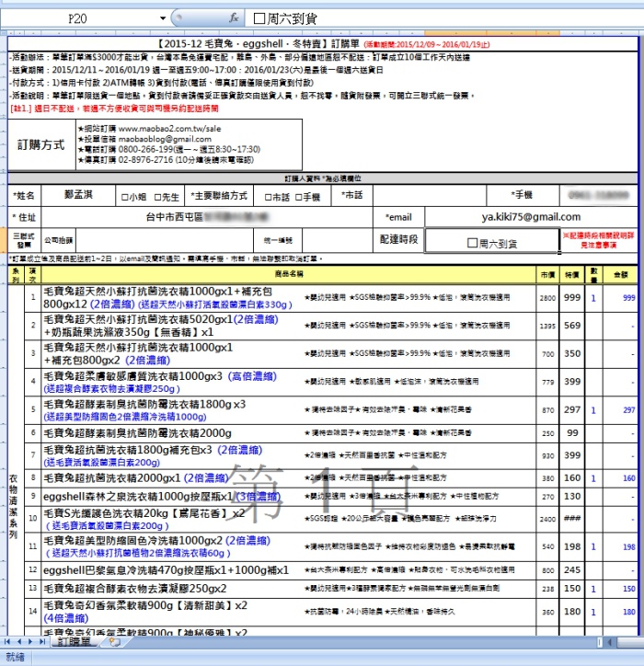Click quantity cell for item 5

pyautogui.click(x=593, y=410)
